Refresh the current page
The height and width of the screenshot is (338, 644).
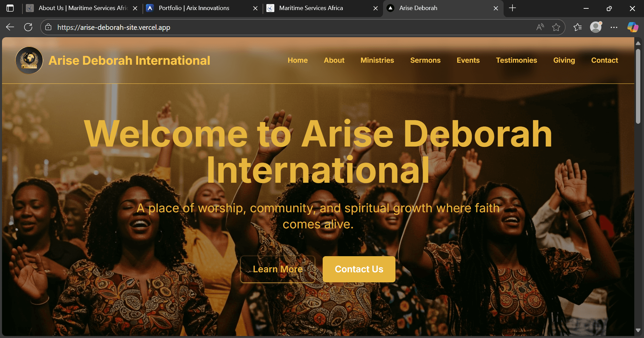coord(28,27)
